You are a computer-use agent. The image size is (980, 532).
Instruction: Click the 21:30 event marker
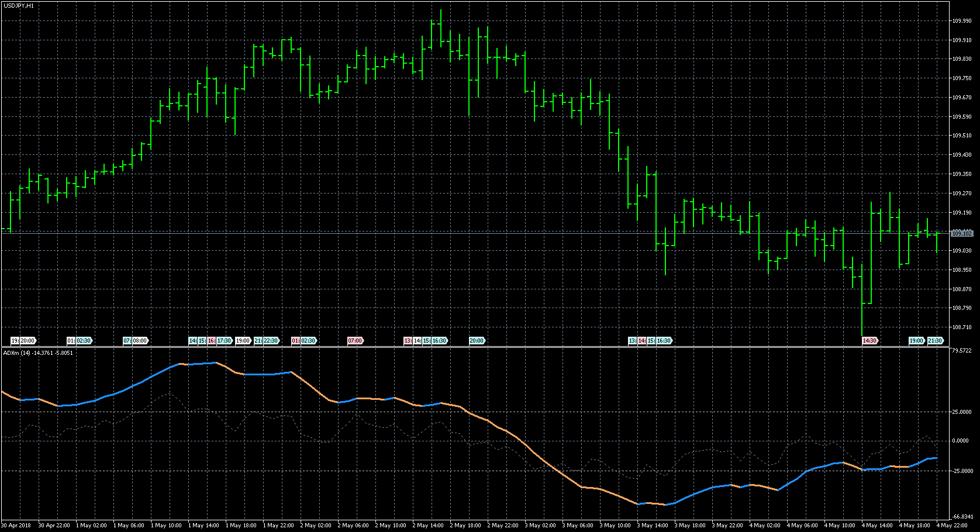(x=936, y=341)
